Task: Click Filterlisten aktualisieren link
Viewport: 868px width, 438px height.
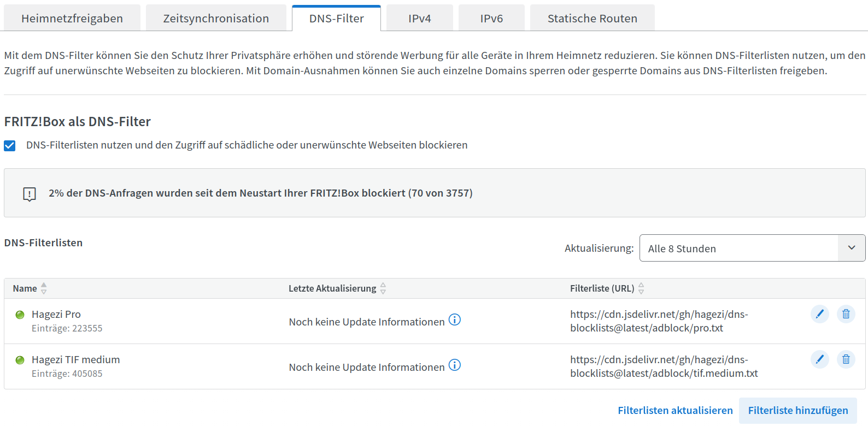Action: click(675, 410)
